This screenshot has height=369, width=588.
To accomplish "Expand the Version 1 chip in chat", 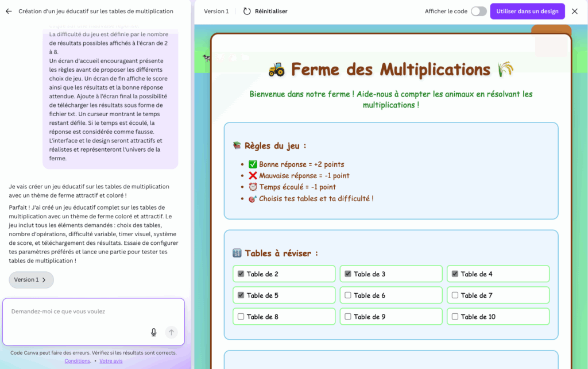I will click(31, 280).
